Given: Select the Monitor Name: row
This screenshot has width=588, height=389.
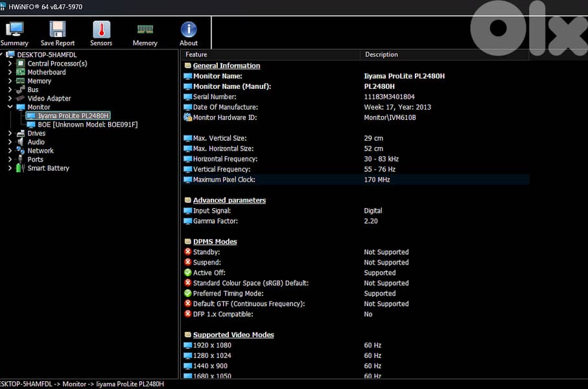Looking at the screenshot, I should point(355,76).
